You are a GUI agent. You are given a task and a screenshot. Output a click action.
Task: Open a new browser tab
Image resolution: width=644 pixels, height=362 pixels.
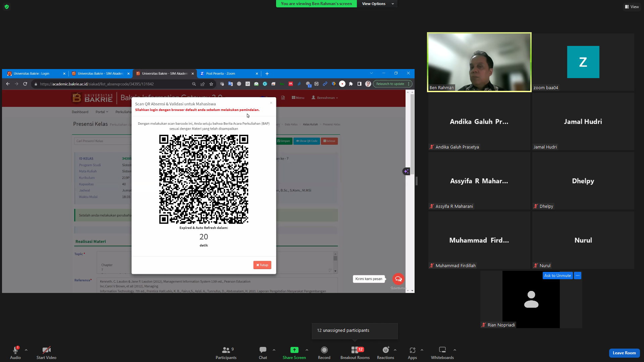267,73
